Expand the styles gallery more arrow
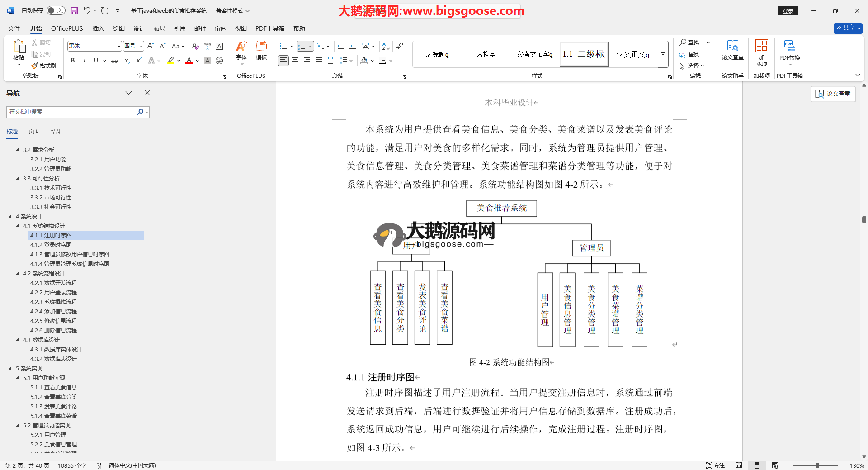The width and height of the screenshot is (868, 470). point(663,54)
